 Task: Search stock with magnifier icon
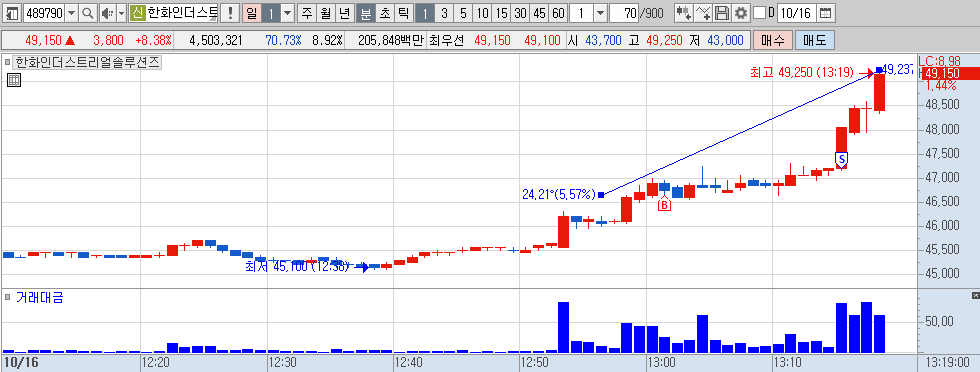pos(88,13)
